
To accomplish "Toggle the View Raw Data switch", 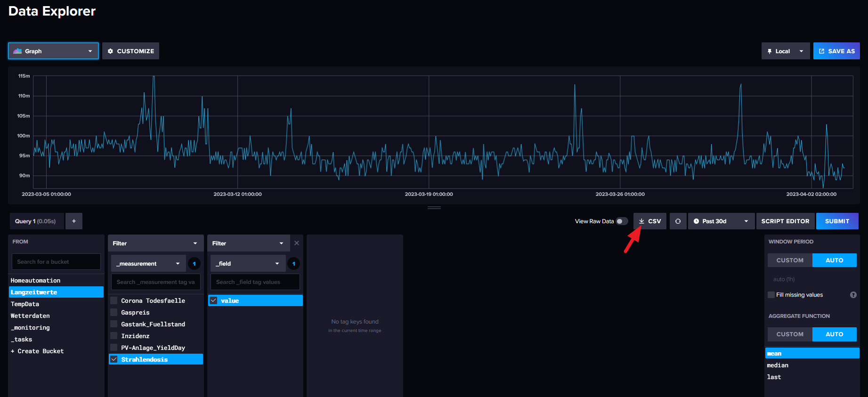I will tap(622, 221).
